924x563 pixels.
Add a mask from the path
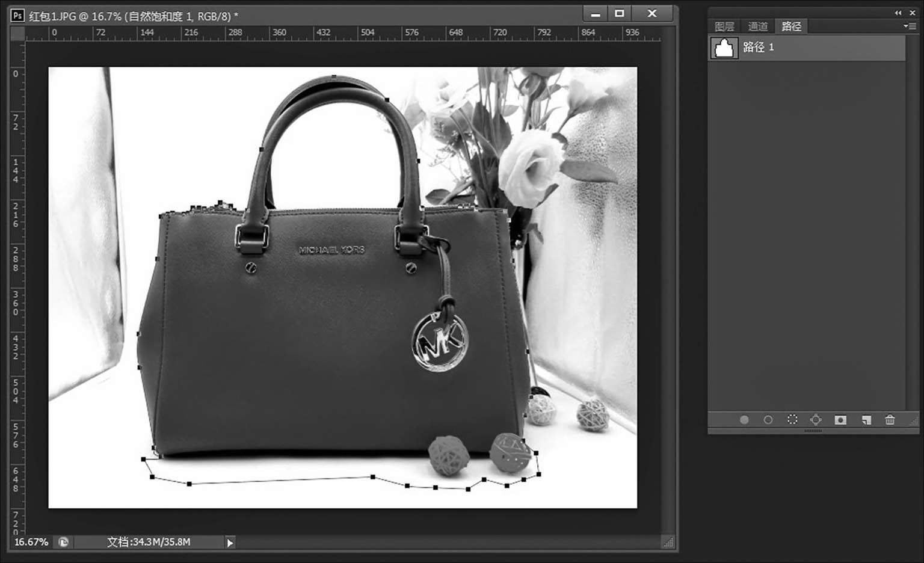840,420
